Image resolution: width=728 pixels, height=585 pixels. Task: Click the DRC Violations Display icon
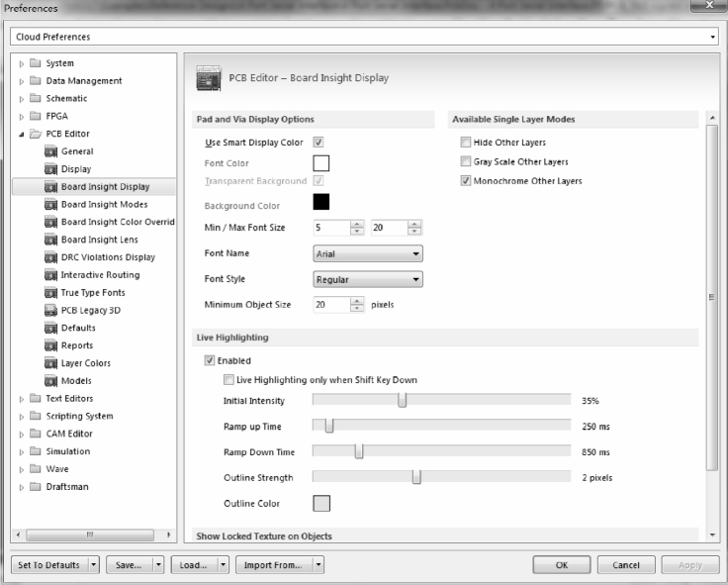[x=50, y=257]
